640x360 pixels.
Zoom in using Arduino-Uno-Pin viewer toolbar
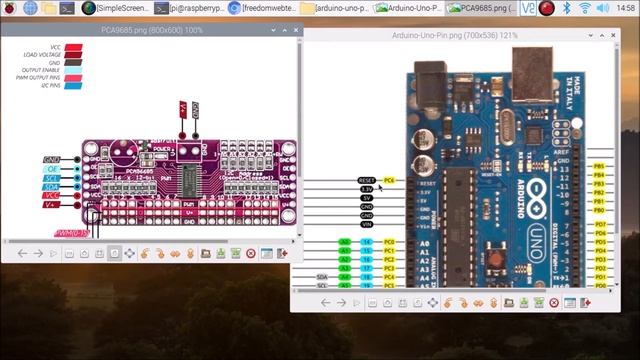point(387,303)
